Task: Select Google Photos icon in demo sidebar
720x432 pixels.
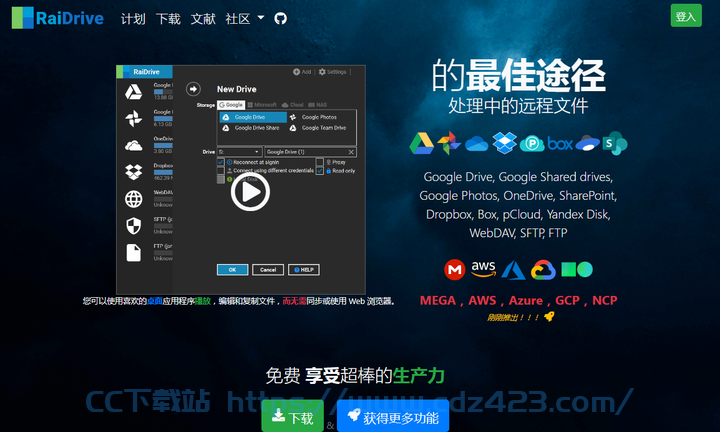Action: pyautogui.click(x=134, y=118)
